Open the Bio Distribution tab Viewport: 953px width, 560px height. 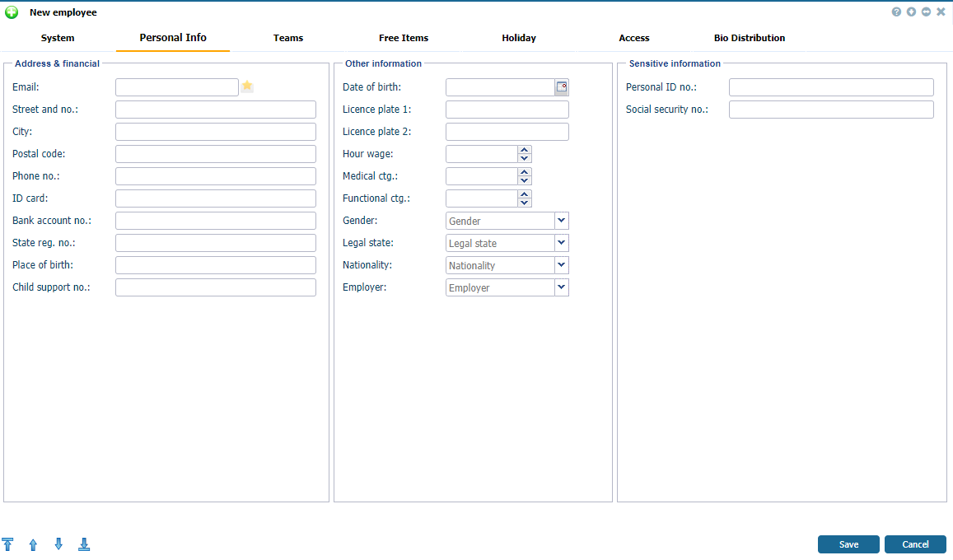click(x=749, y=38)
